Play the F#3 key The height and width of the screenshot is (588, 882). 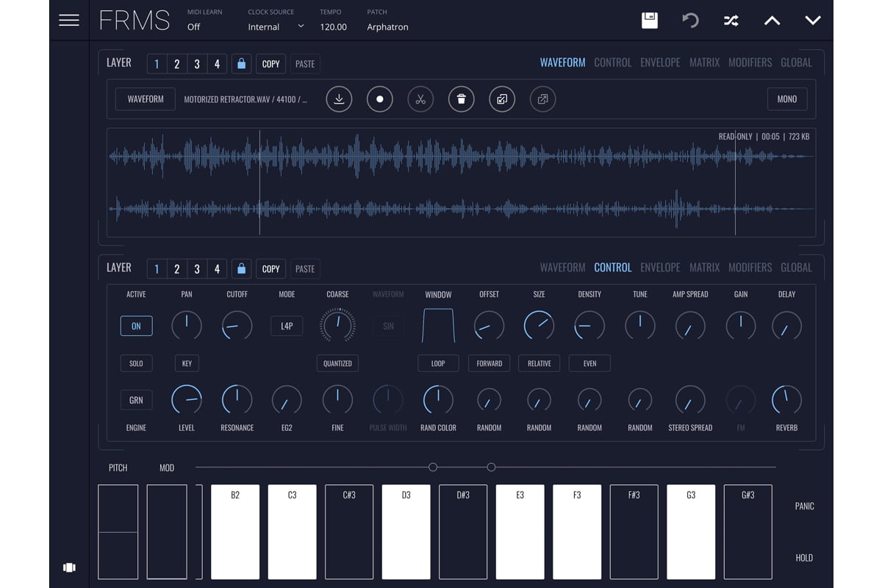pos(634,532)
